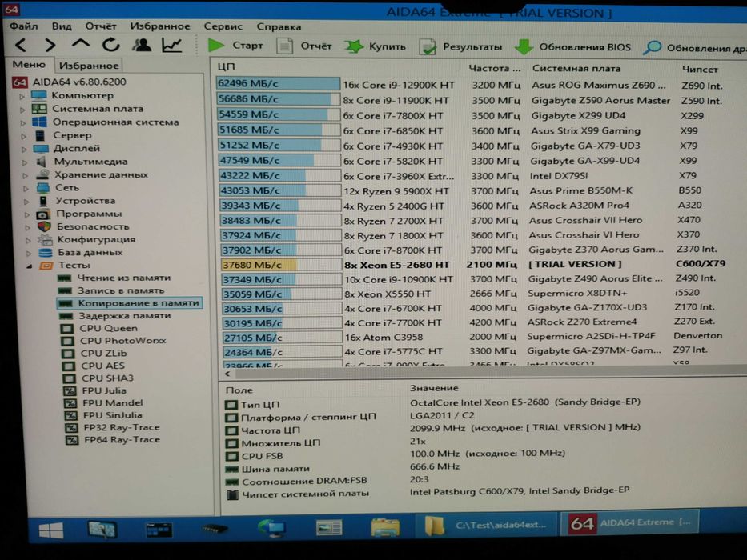747x560 pixels.
Task: Open the Запись в память test
Action: (121, 290)
